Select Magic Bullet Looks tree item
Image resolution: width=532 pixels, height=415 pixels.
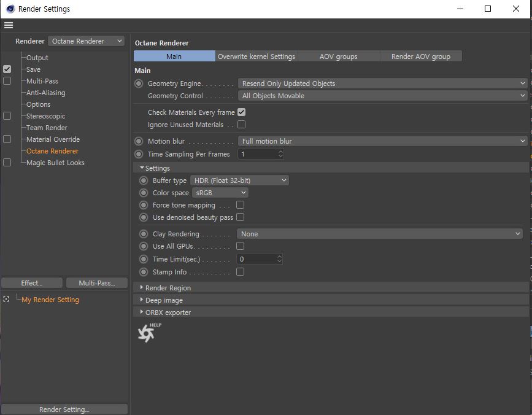(x=55, y=163)
